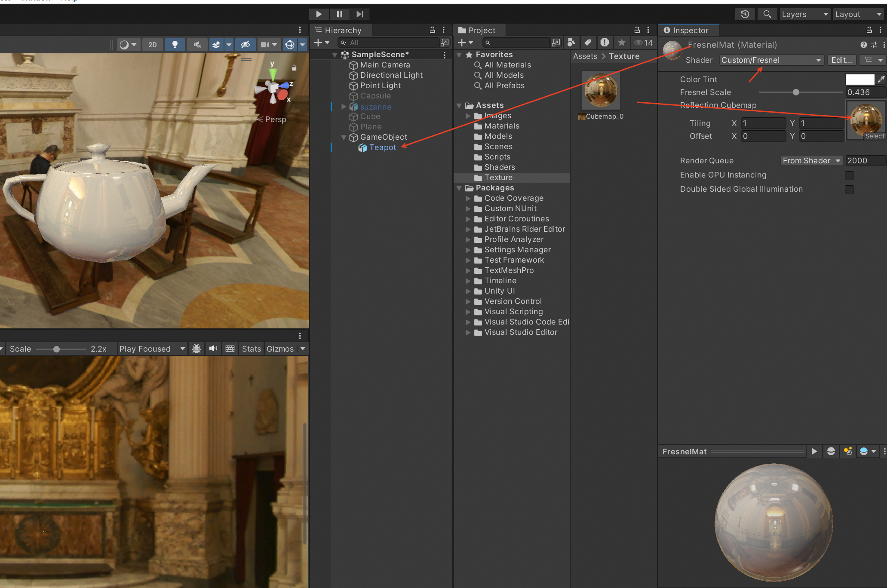Image resolution: width=887 pixels, height=588 pixels.
Task: Pause the editor with Pause button
Action: click(x=340, y=14)
